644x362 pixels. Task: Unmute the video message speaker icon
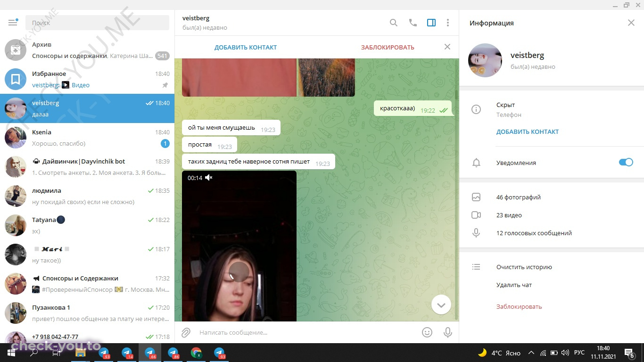tap(209, 178)
